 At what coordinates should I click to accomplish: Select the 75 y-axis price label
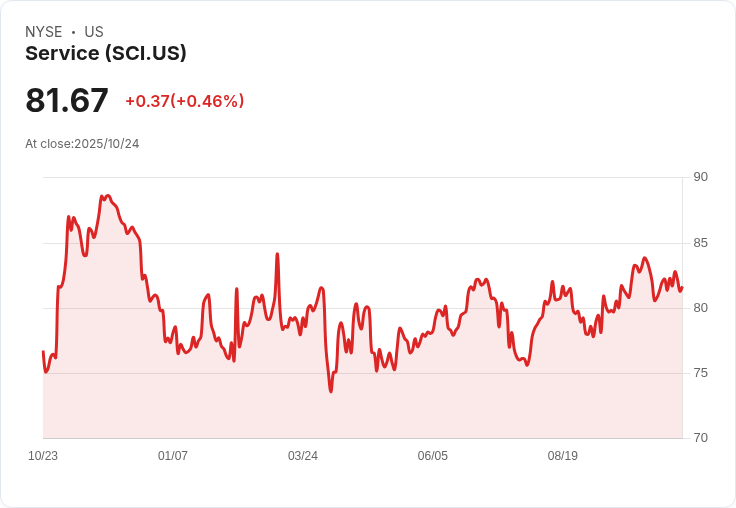(700, 373)
